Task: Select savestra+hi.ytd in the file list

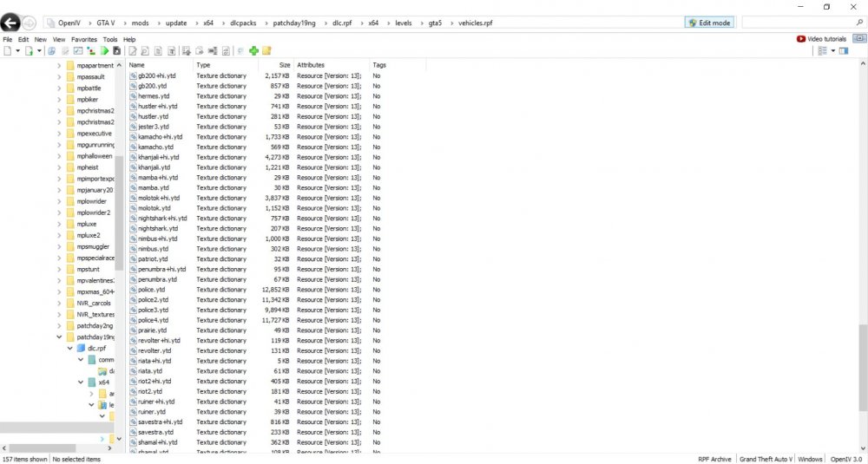Action: pyautogui.click(x=160, y=422)
